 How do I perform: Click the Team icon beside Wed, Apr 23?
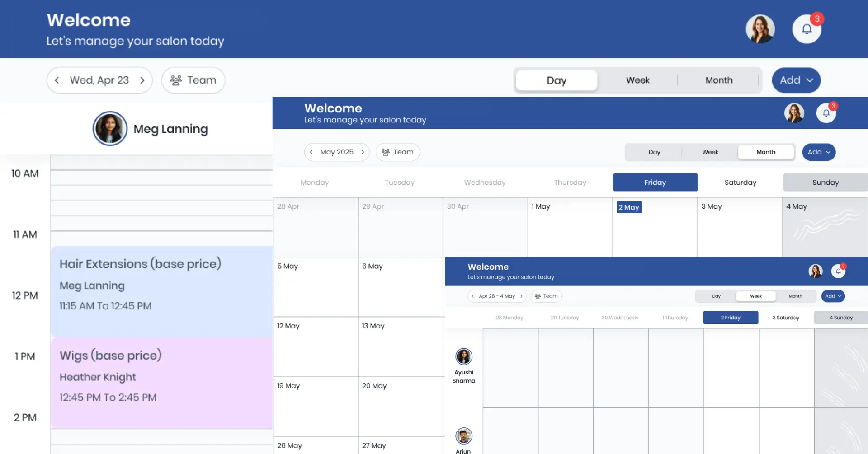176,80
